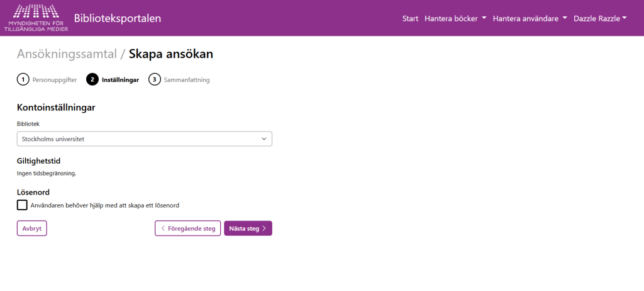
Task: Click the Bibliotheksportalen site title
Action: [118, 18]
